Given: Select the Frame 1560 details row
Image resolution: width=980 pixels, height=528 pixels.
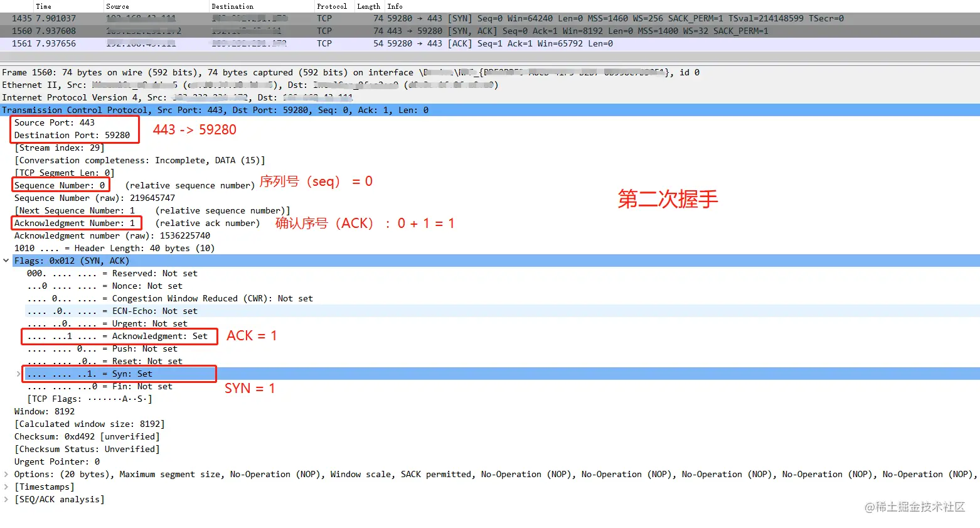Looking at the screenshot, I should point(490,72).
